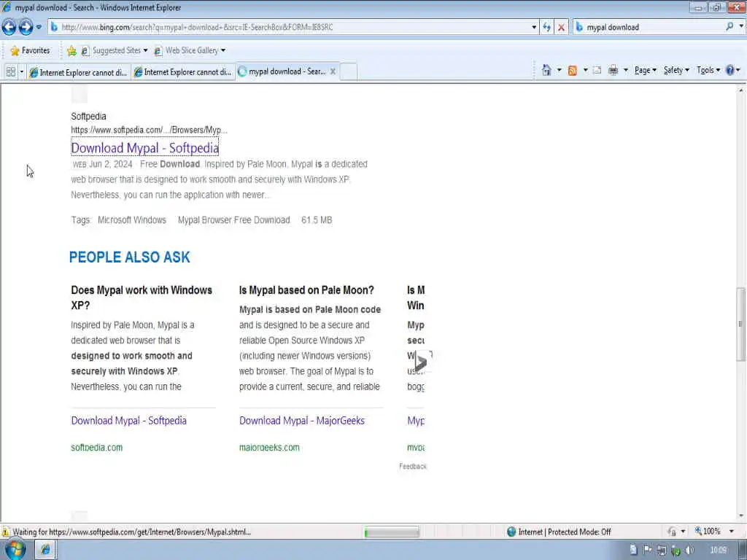The height and width of the screenshot is (560, 747).
Task: Click the 100% zoom level button
Action: tap(708, 532)
